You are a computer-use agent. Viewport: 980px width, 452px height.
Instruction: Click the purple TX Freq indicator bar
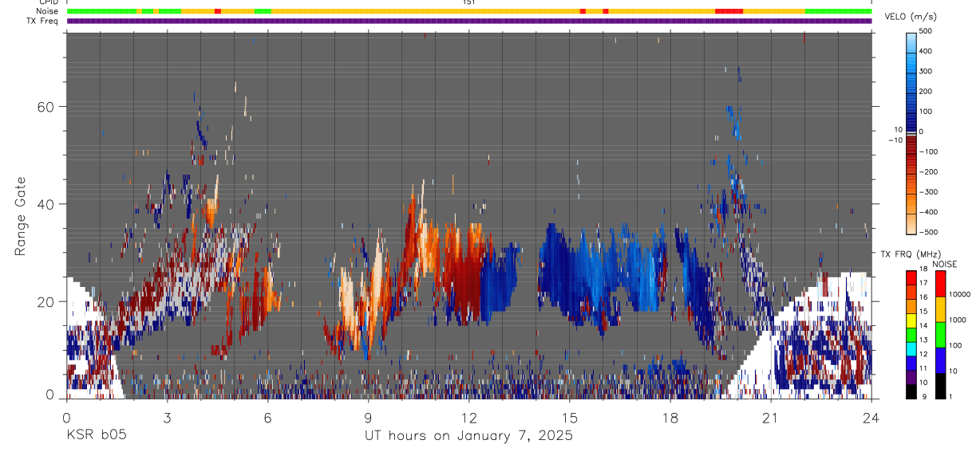coord(469,21)
